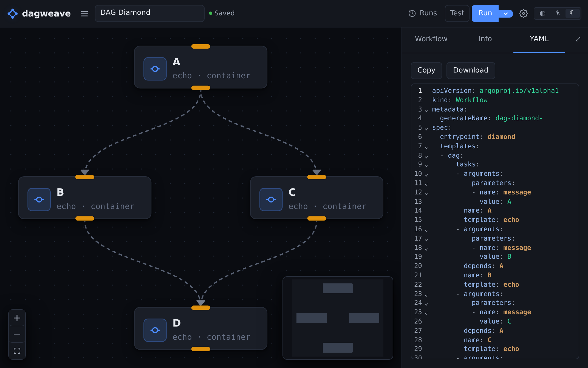The width and height of the screenshot is (588, 368).
Task: Click node C's top input handle
Action: [x=317, y=177]
